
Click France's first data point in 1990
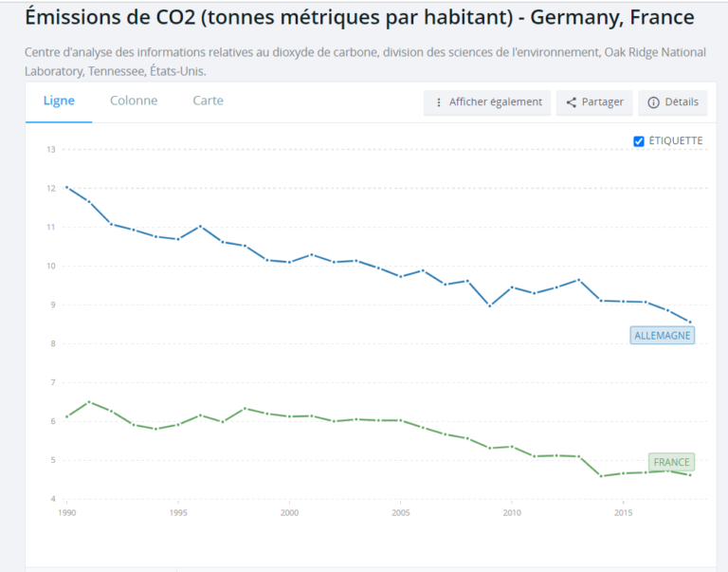[x=66, y=416]
